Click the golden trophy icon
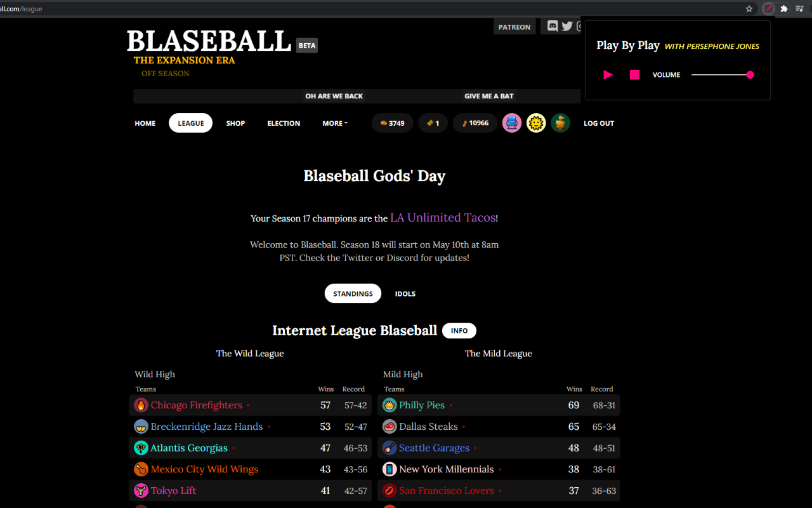This screenshot has width=812, height=508. pyautogui.click(x=560, y=123)
